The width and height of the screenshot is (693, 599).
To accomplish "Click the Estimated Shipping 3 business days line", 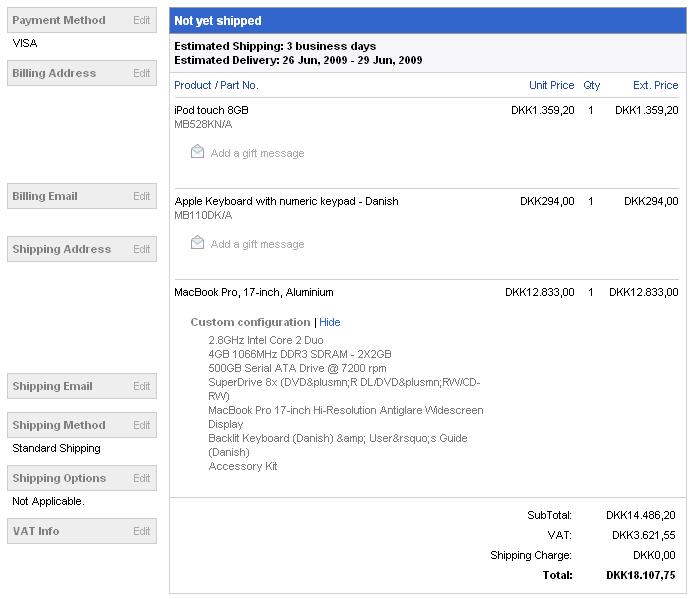I will pos(275,46).
